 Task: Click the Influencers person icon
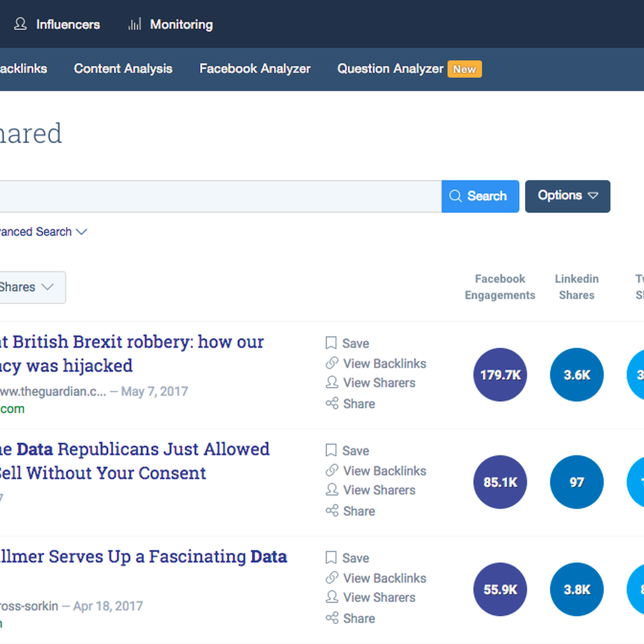[x=20, y=24]
